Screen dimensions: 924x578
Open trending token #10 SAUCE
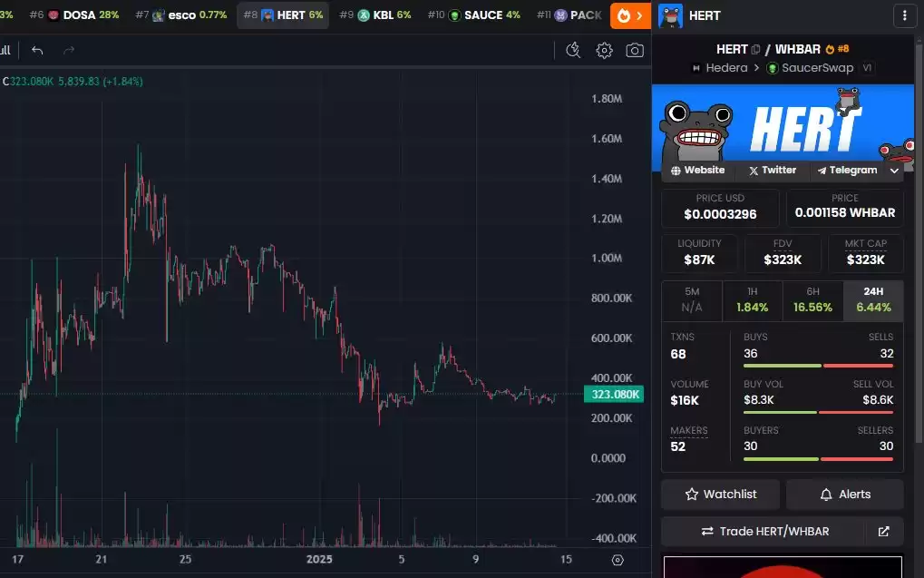pyautogui.click(x=473, y=15)
